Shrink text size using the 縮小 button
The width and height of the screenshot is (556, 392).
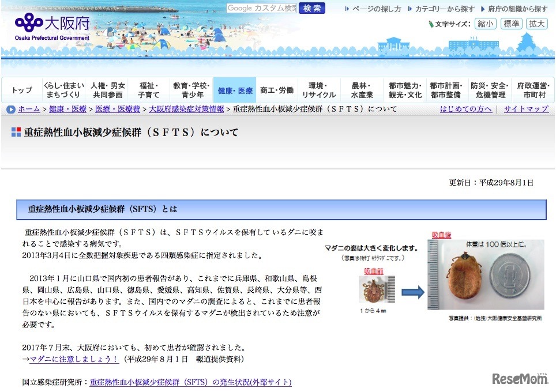point(486,24)
